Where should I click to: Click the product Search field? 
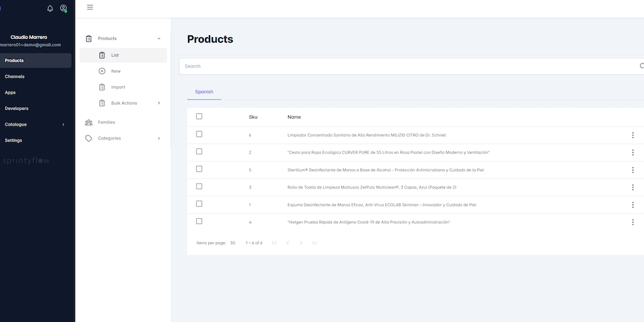tap(409, 66)
